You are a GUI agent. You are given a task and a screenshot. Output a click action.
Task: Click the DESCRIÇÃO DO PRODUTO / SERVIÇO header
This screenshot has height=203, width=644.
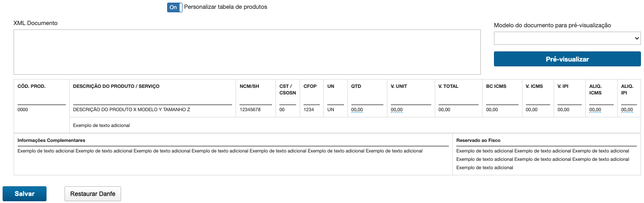pos(116,86)
